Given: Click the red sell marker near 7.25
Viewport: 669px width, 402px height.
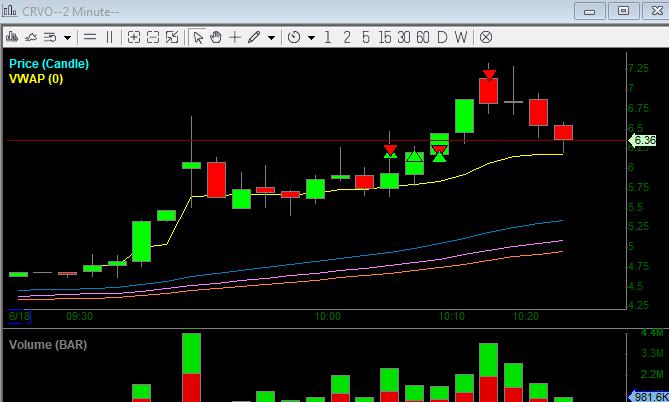Looking at the screenshot, I should tap(489, 75).
